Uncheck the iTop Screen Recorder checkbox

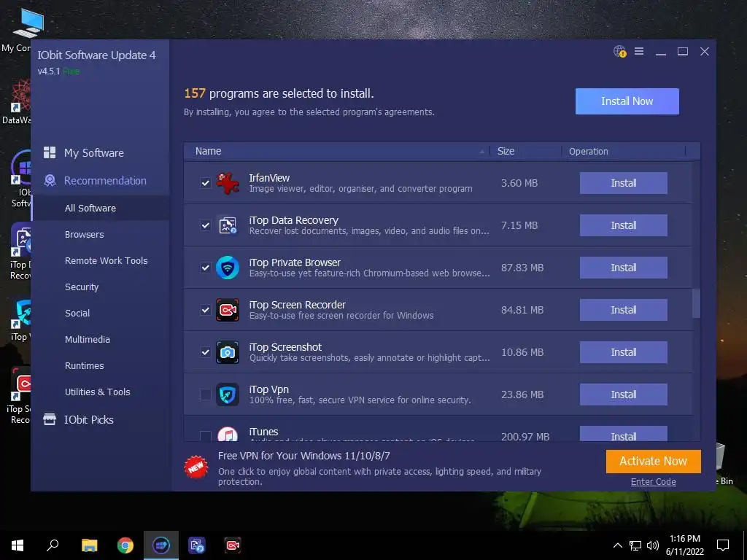(205, 310)
